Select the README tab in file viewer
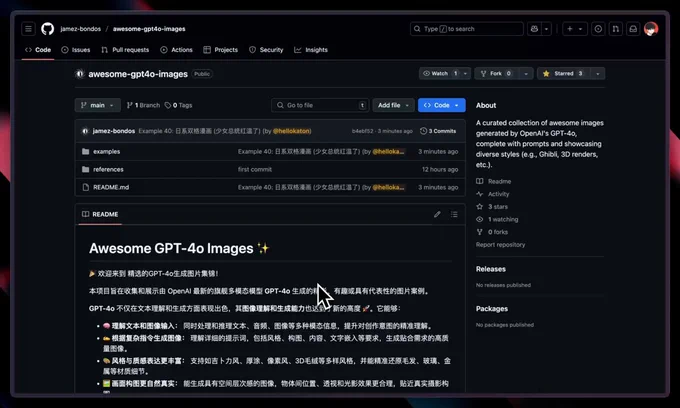This screenshot has width=680, height=408. point(100,214)
